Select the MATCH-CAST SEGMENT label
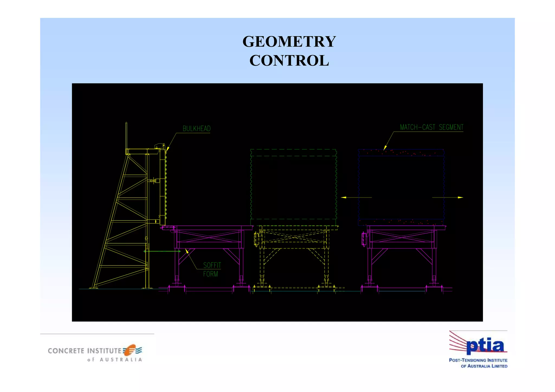 [x=432, y=127]
